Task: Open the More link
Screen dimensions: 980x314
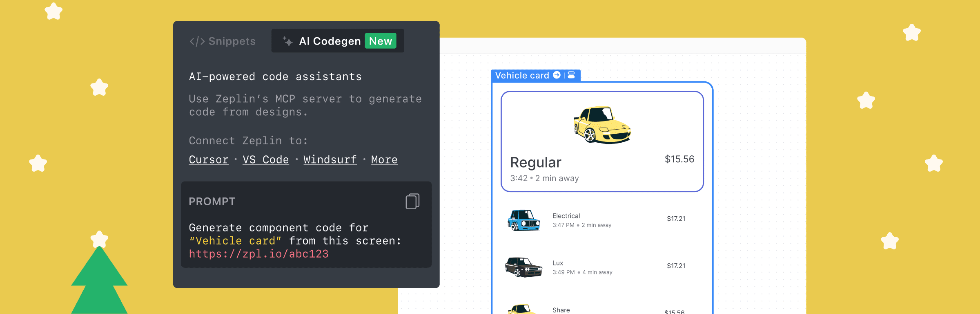Action: click(384, 159)
